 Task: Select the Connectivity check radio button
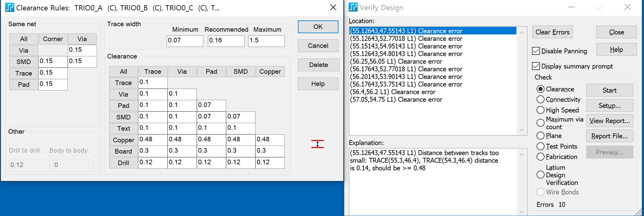click(540, 100)
